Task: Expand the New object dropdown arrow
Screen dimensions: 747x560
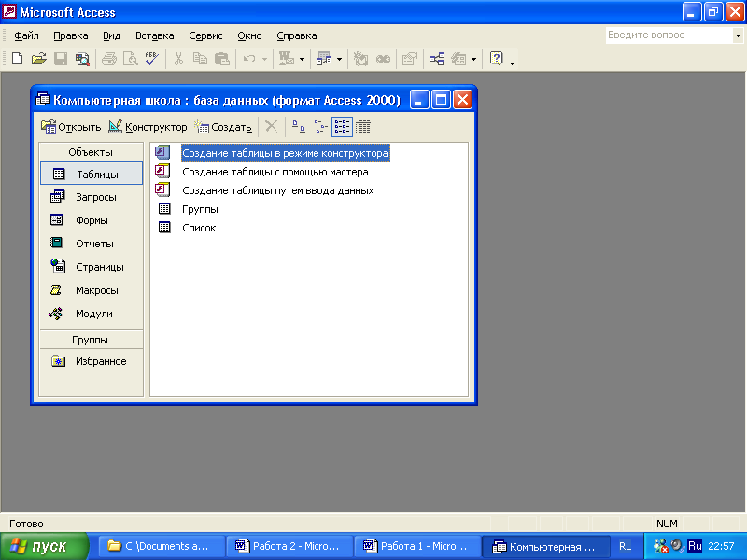Action: tap(473, 60)
